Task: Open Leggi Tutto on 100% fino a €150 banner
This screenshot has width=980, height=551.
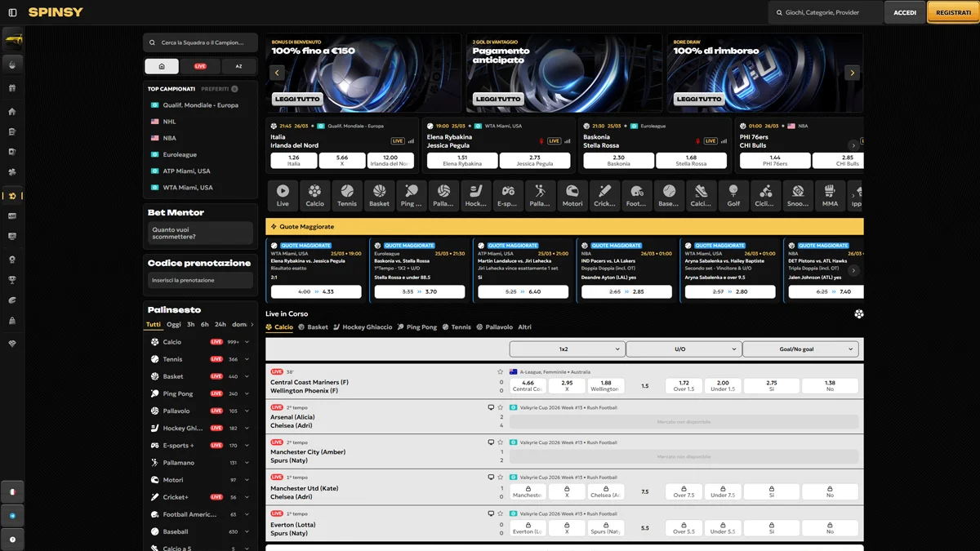Action: [297, 99]
